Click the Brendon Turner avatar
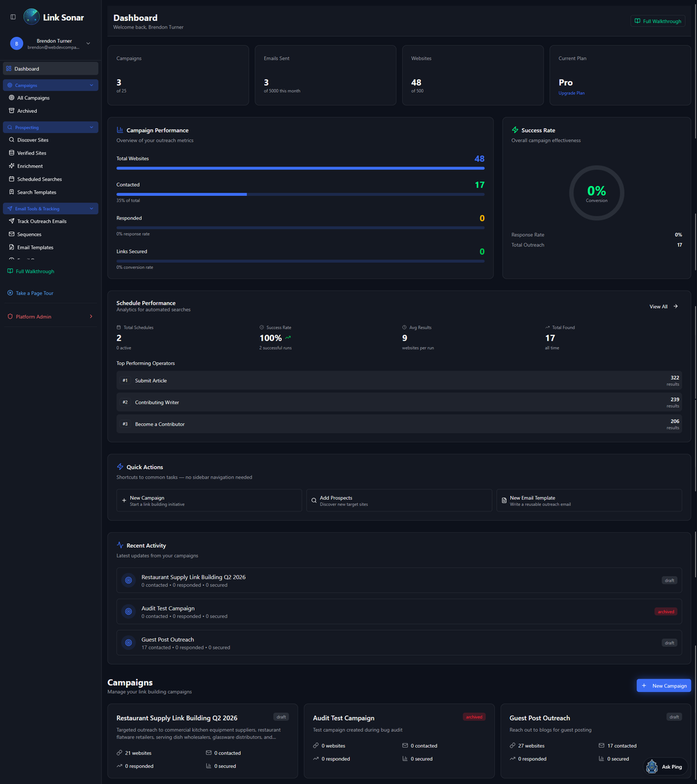 (17, 43)
